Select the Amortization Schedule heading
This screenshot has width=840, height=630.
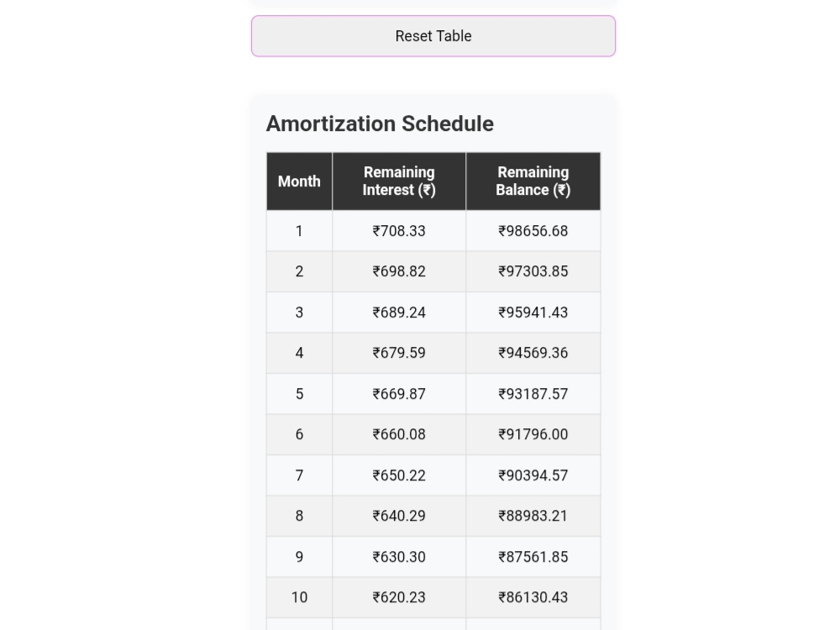(x=380, y=123)
